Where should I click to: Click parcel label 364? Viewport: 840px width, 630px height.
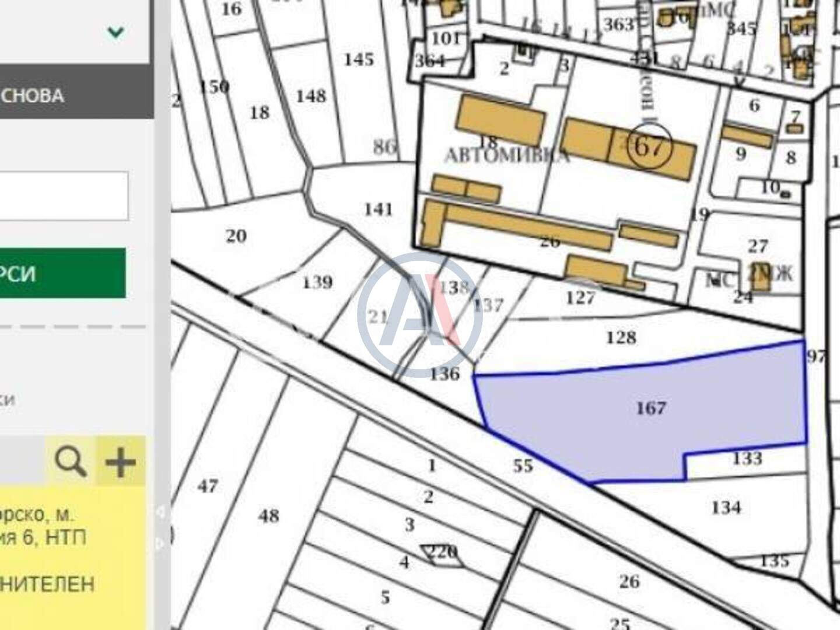pos(430,61)
